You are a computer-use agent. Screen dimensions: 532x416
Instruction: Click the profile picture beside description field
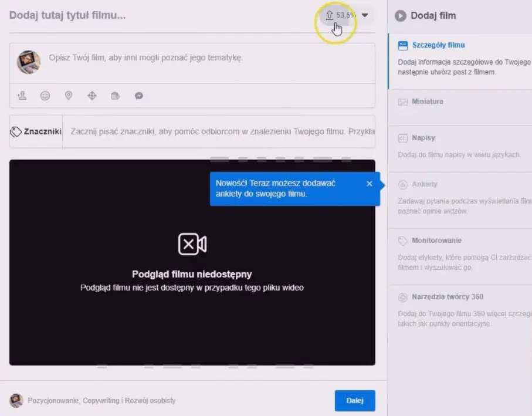29,62
